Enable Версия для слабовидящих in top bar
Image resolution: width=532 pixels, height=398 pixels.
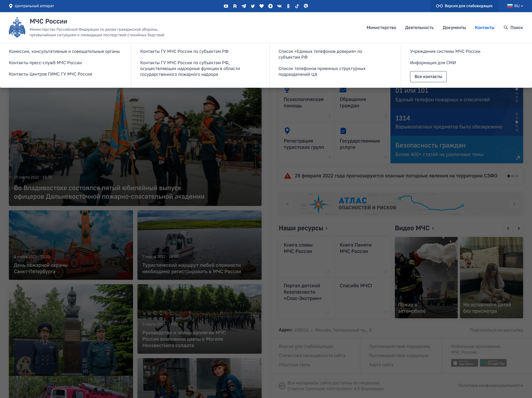point(464,6)
